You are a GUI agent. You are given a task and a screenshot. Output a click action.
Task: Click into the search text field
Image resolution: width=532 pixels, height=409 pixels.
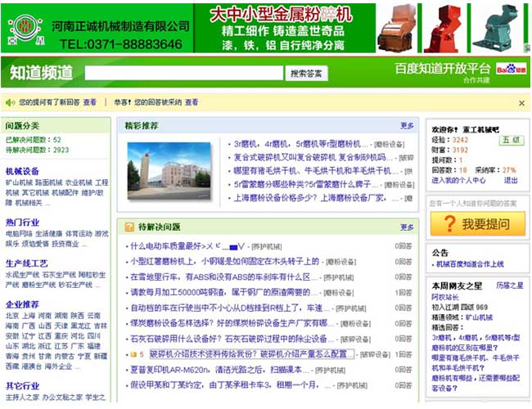pyautogui.click(x=184, y=73)
